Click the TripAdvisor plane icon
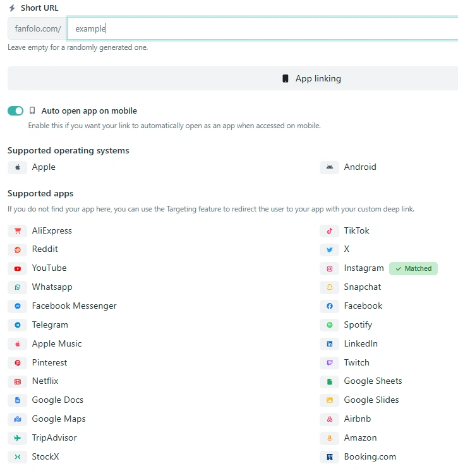The height and width of the screenshot is (476, 458). click(18, 438)
